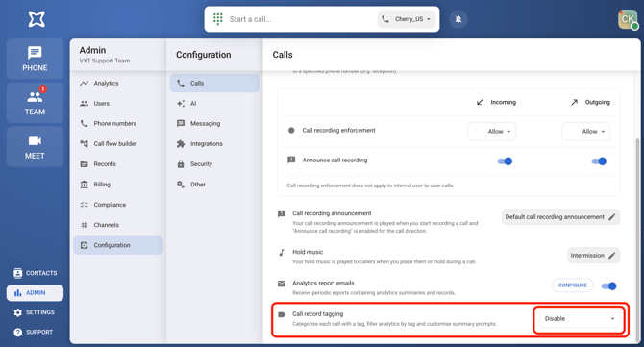Click the AI sparkle icon
The image size is (644, 347).
click(181, 104)
